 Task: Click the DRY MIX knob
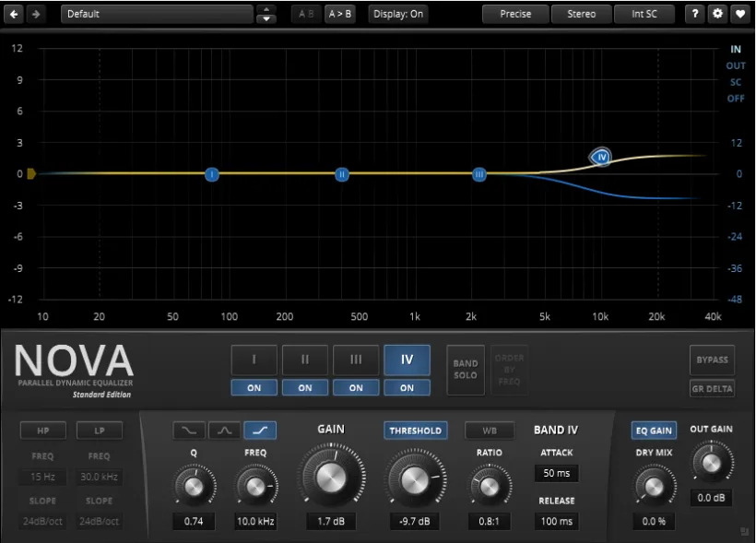(654, 487)
